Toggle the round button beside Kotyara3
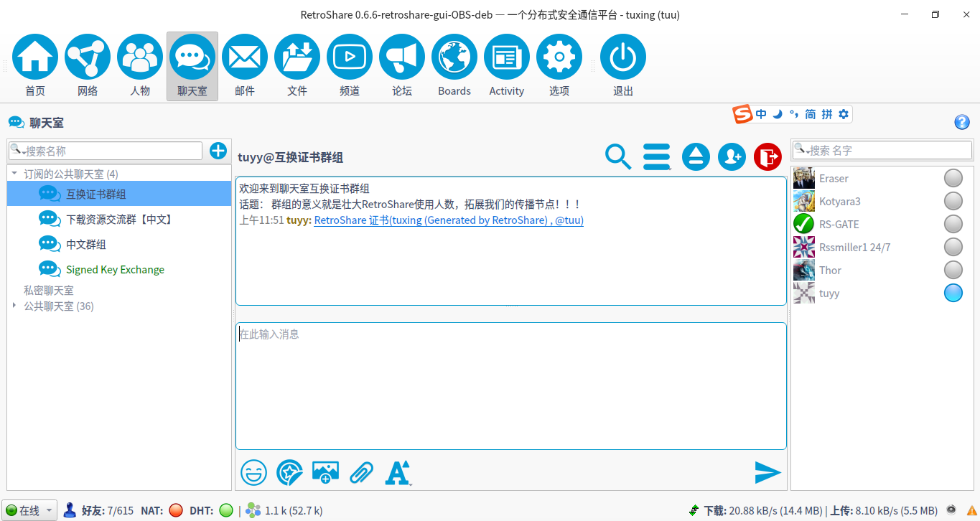 (953, 201)
